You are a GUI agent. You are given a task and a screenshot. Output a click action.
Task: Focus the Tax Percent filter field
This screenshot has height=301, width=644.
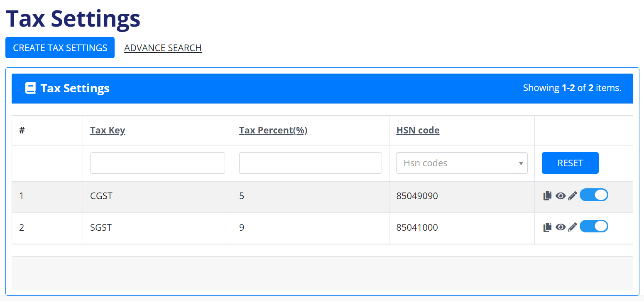coord(310,163)
